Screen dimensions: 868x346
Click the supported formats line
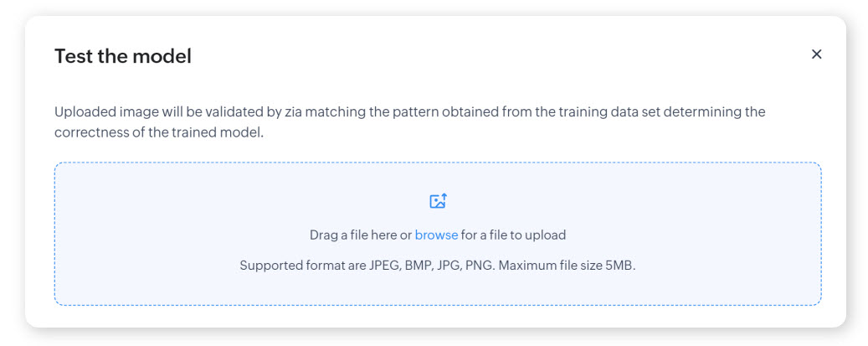[x=437, y=266]
